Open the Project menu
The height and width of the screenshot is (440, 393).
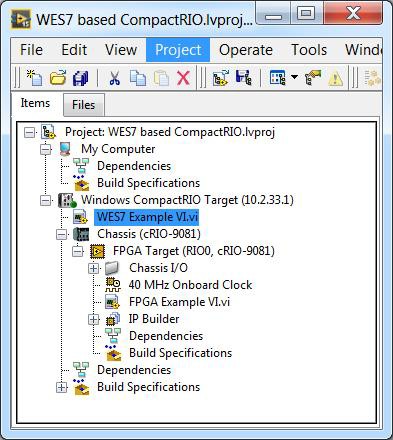pyautogui.click(x=178, y=50)
